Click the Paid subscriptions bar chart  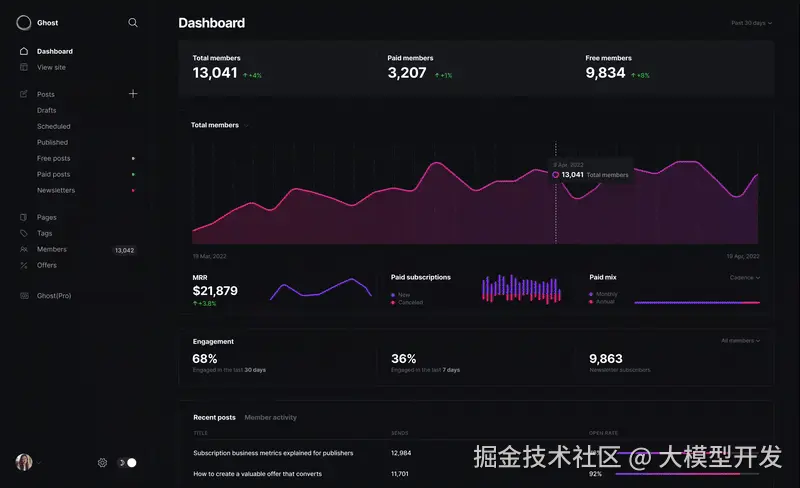[x=521, y=289]
